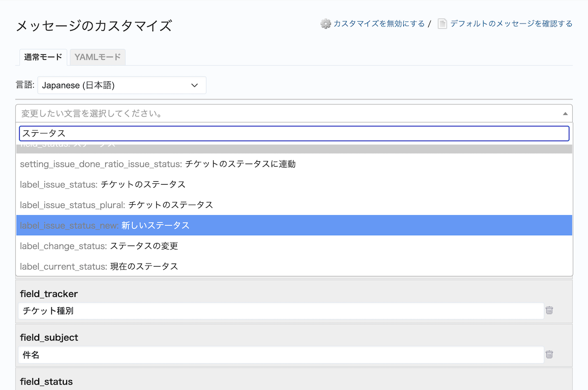Choose label_issue_status: チケットのステータス option

coord(102,185)
